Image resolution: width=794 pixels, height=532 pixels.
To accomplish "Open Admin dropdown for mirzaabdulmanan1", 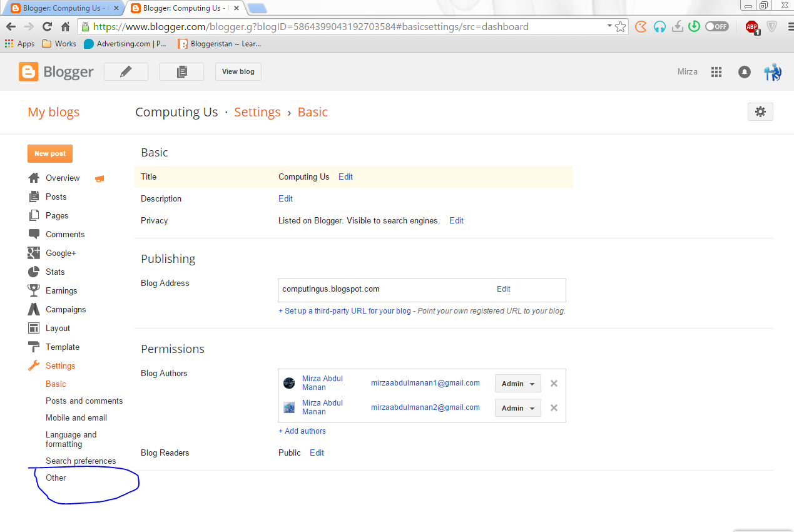I will pos(518,384).
